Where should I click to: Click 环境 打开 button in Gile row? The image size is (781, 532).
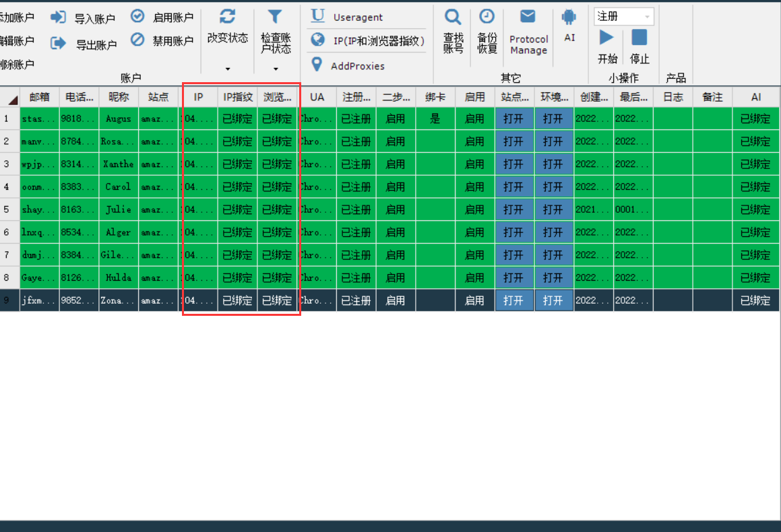[x=554, y=255]
